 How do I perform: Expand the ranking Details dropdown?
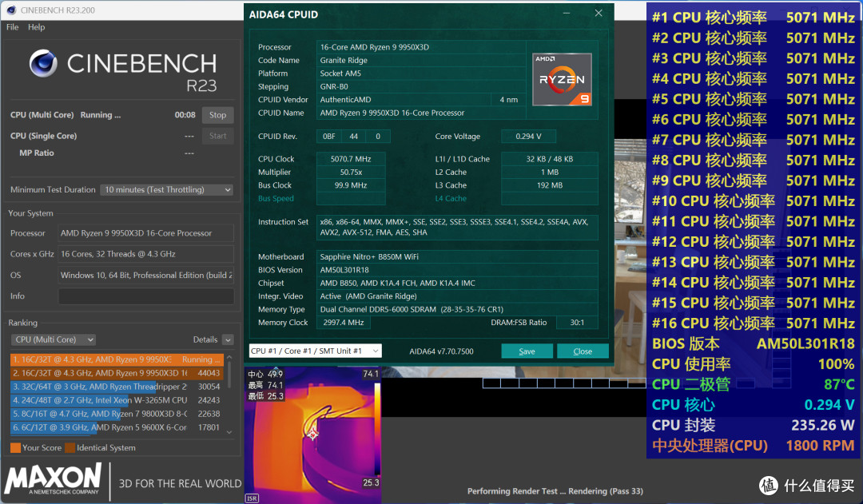coord(229,340)
